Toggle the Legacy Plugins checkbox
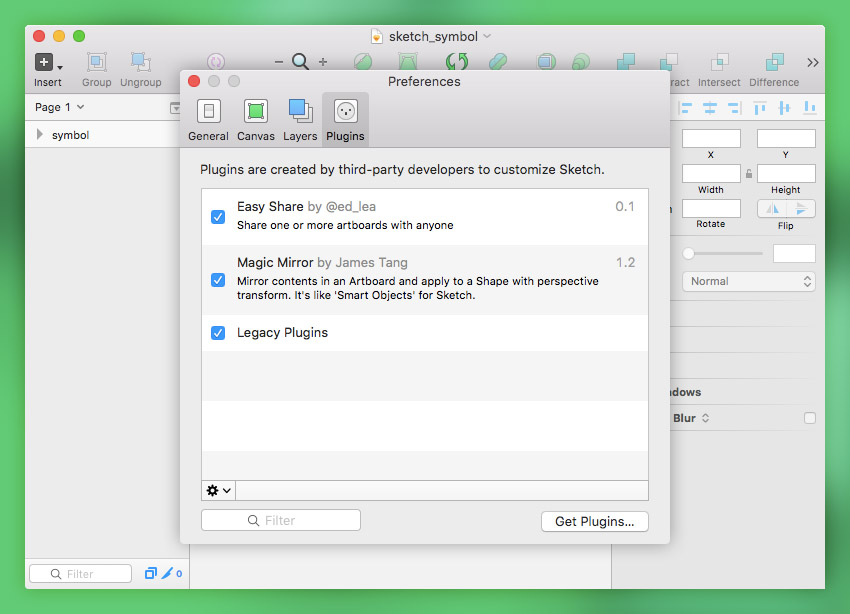The width and height of the screenshot is (850, 614). pyautogui.click(x=218, y=333)
